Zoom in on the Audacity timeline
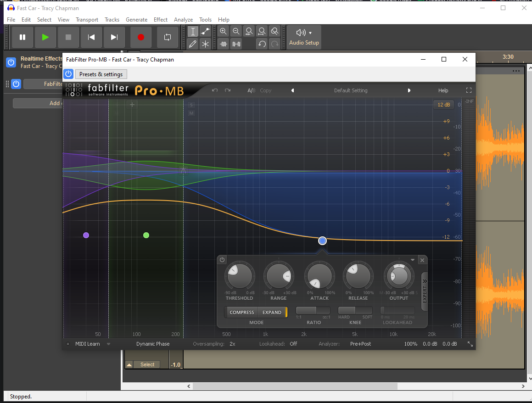Image resolution: width=532 pixels, height=403 pixels. pos(223,32)
